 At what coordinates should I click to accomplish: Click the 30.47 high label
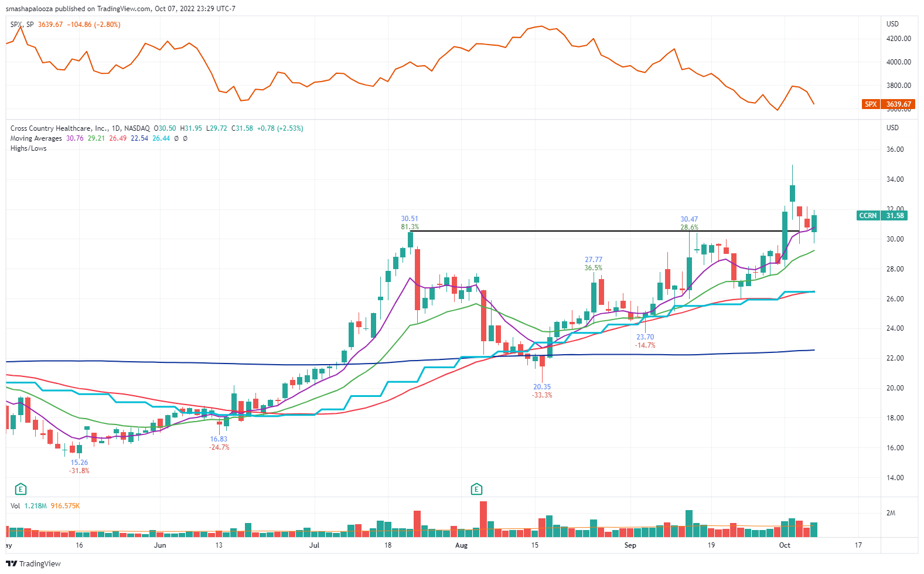point(689,219)
